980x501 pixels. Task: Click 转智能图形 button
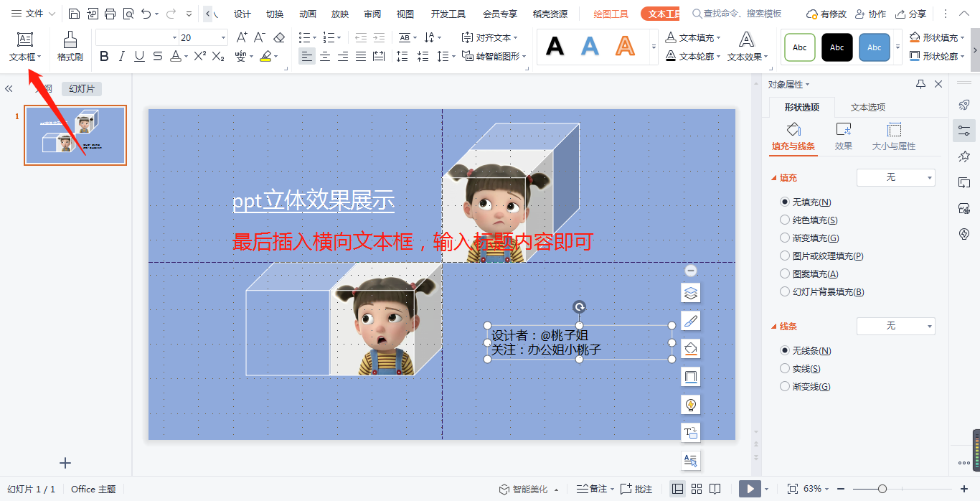(494, 56)
